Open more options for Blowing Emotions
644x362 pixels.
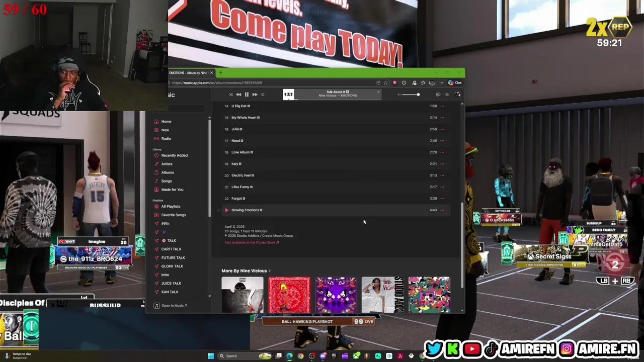pos(442,210)
